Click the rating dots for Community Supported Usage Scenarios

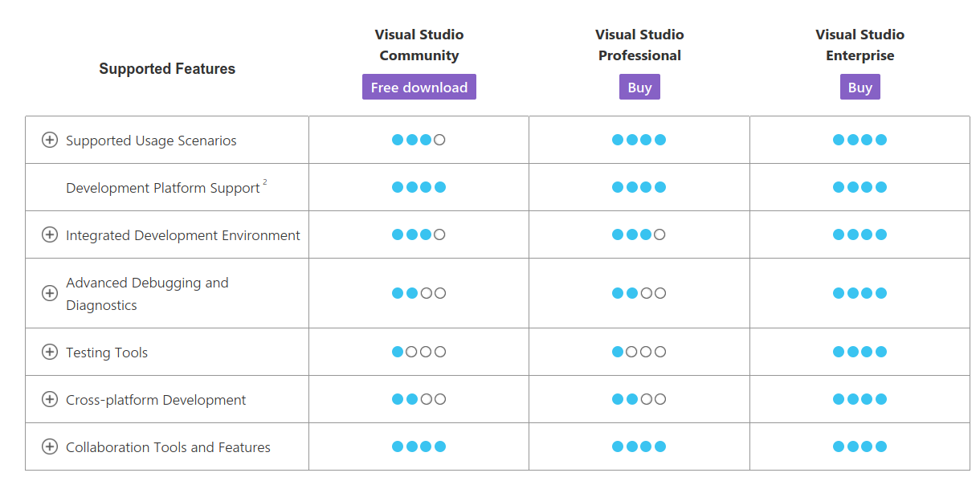[419, 139]
